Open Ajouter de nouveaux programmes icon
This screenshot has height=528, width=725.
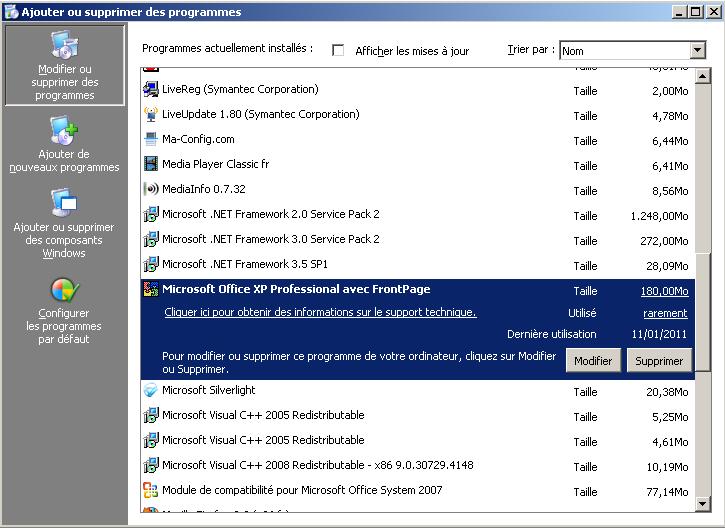[x=64, y=129]
